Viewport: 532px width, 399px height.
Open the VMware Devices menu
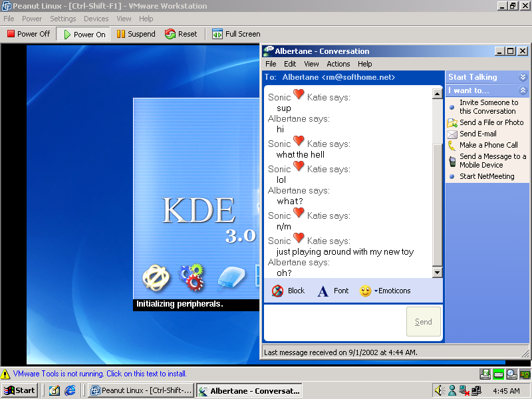(96, 19)
